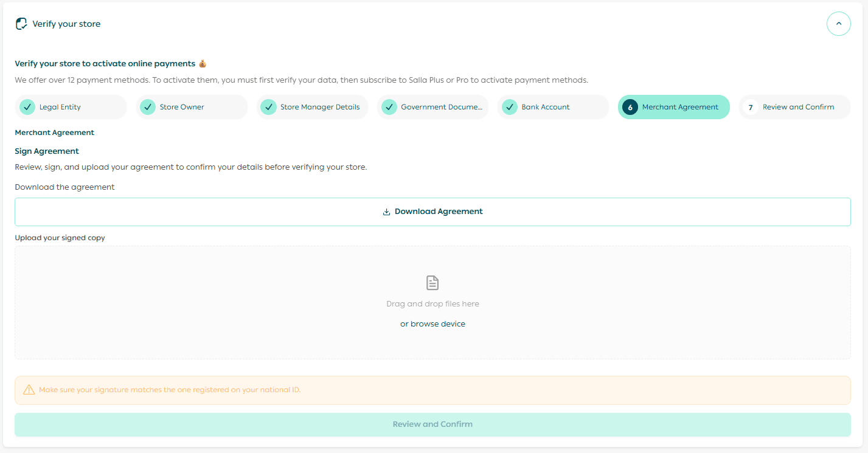The image size is (868, 453).
Task: Click the document icon in upload area
Action: (x=432, y=283)
